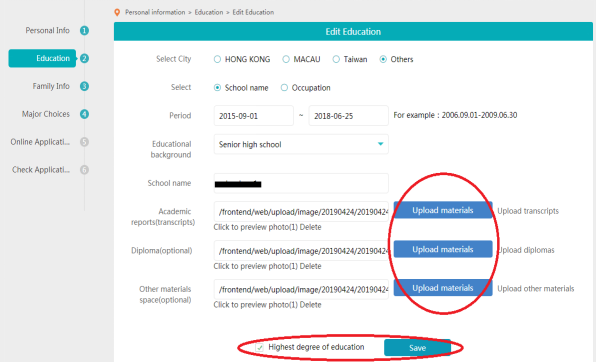This screenshot has height=362, width=597.
Task: Click the orange location pin breadcrumb icon
Action: 117,13
